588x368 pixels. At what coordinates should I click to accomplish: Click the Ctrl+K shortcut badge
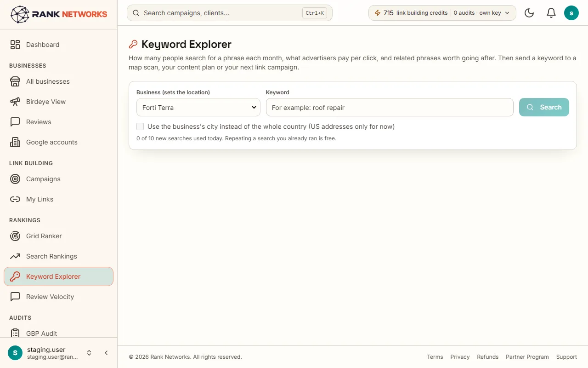(315, 13)
